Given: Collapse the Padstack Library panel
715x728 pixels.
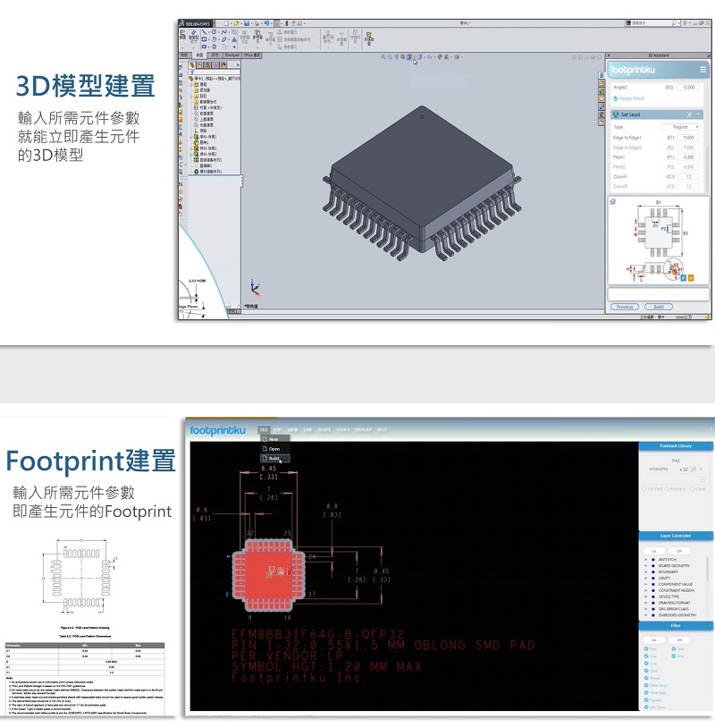Looking at the screenshot, I should pyautogui.click(x=710, y=446).
